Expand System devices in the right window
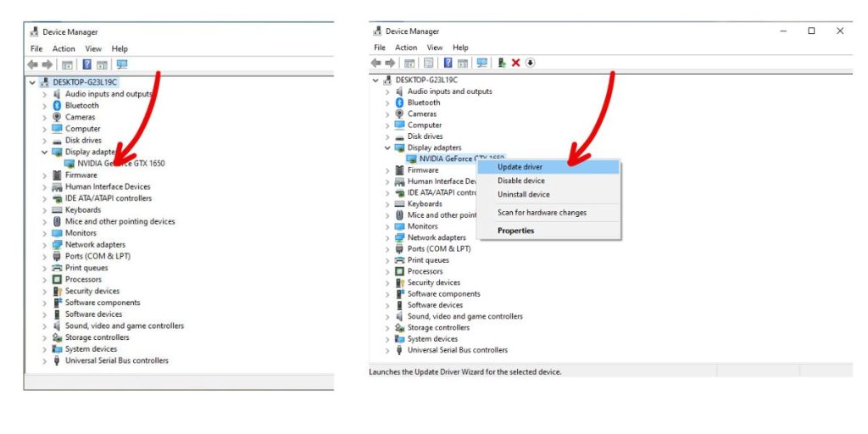 pos(387,339)
